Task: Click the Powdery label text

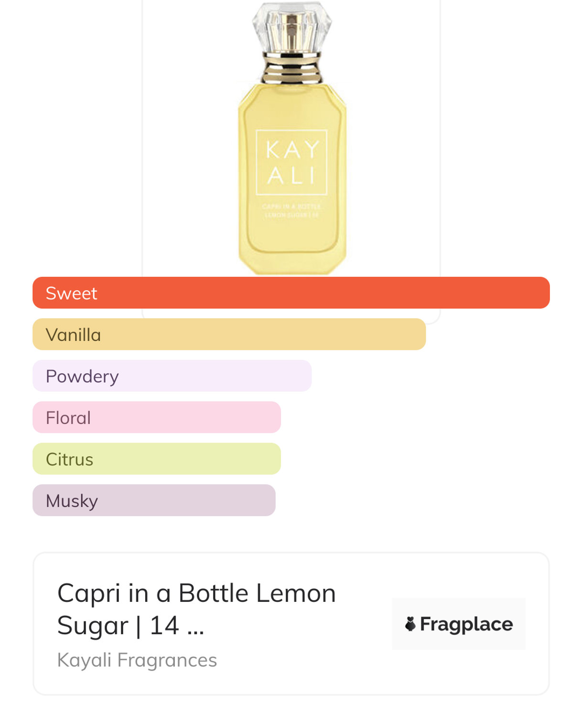Action: coord(82,377)
